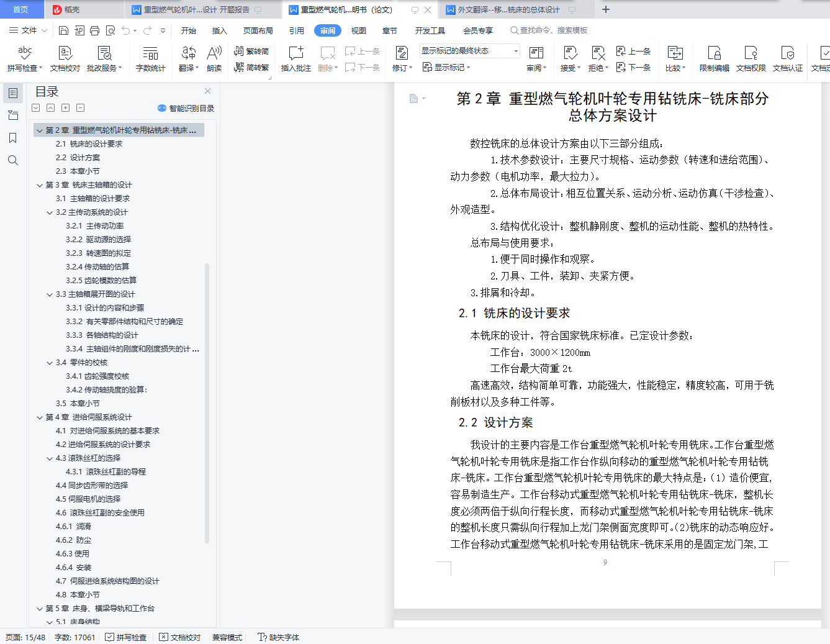Open 文档权限 document permissions
Screen dimensions: 830x644
click(751, 59)
